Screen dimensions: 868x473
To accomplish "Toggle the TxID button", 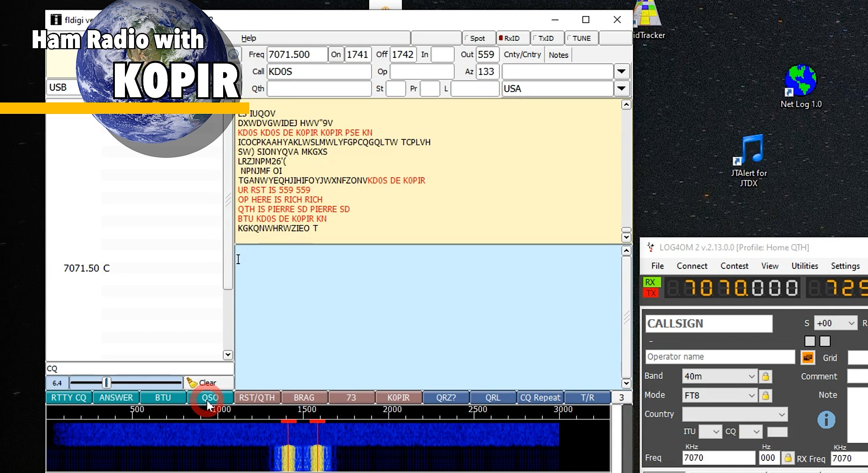I will 547,38.
